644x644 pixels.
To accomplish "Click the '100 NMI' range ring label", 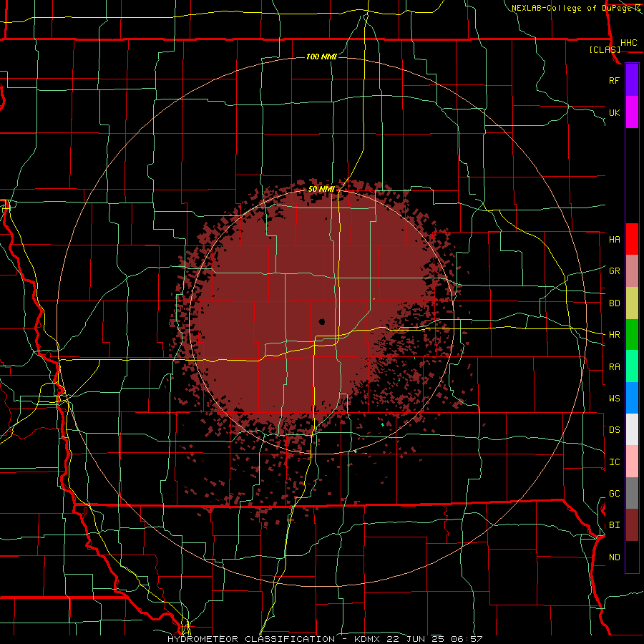I will click(x=321, y=57).
